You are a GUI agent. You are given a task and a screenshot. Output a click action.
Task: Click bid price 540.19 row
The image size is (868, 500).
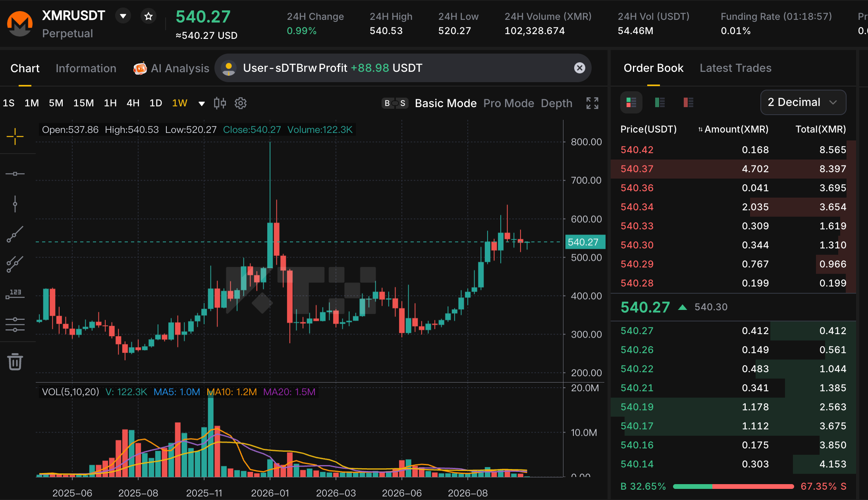click(x=733, y=407)
